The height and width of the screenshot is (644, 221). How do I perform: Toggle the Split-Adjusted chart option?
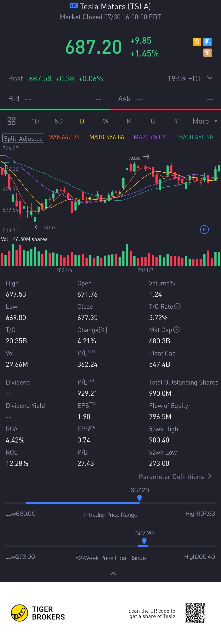point(23,138)
